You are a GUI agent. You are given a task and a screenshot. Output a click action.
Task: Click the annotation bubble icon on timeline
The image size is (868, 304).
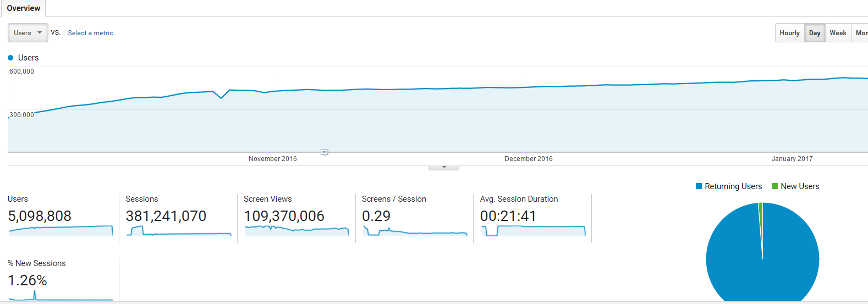(325, 152)
